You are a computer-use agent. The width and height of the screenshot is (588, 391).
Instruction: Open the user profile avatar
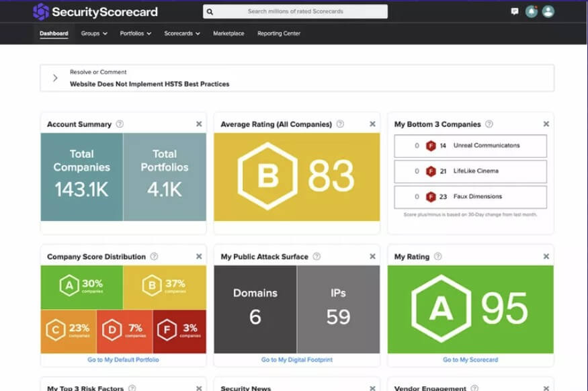click(548, 11)
